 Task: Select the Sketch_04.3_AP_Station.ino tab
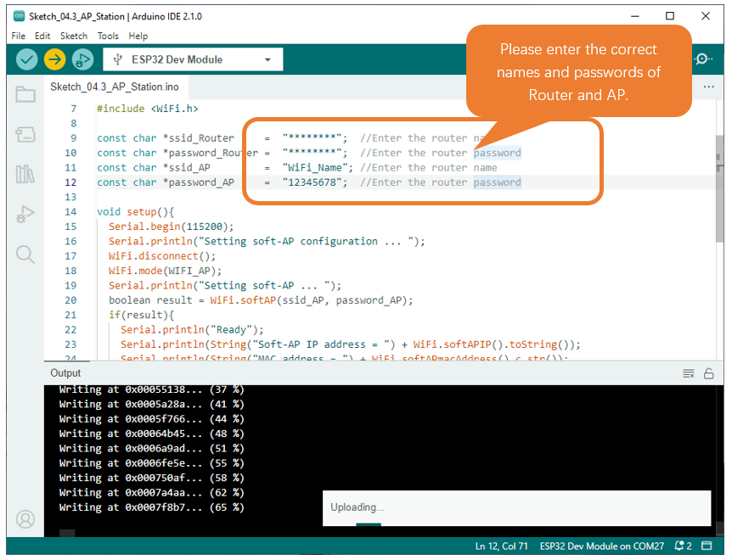[x=115, y=87]
